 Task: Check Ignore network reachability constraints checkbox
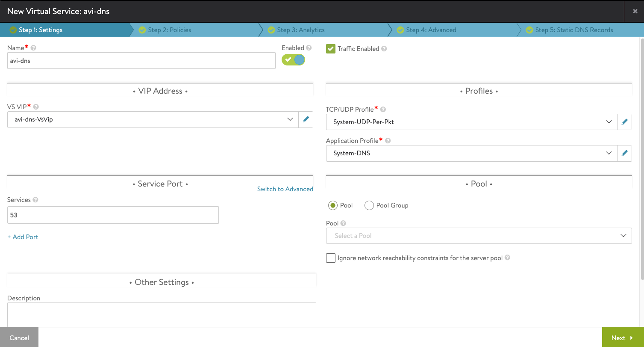click(x=331, y=258)
